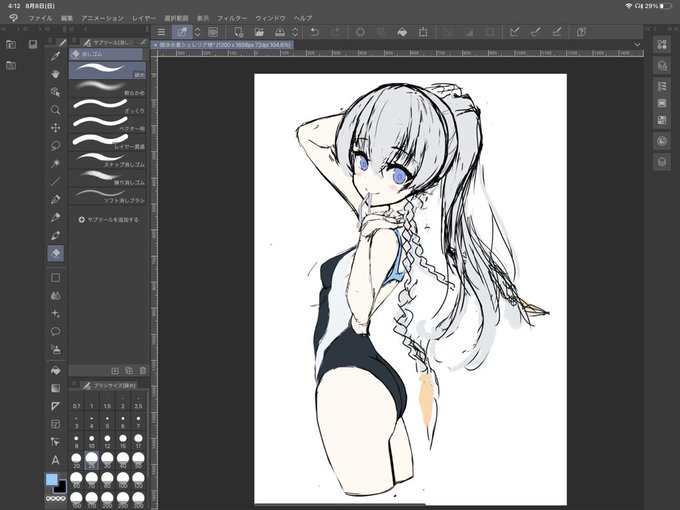Choose the レイヤー貫通 eraser sub tool
This screenshot has width=680, height=510.
point(108,142)
